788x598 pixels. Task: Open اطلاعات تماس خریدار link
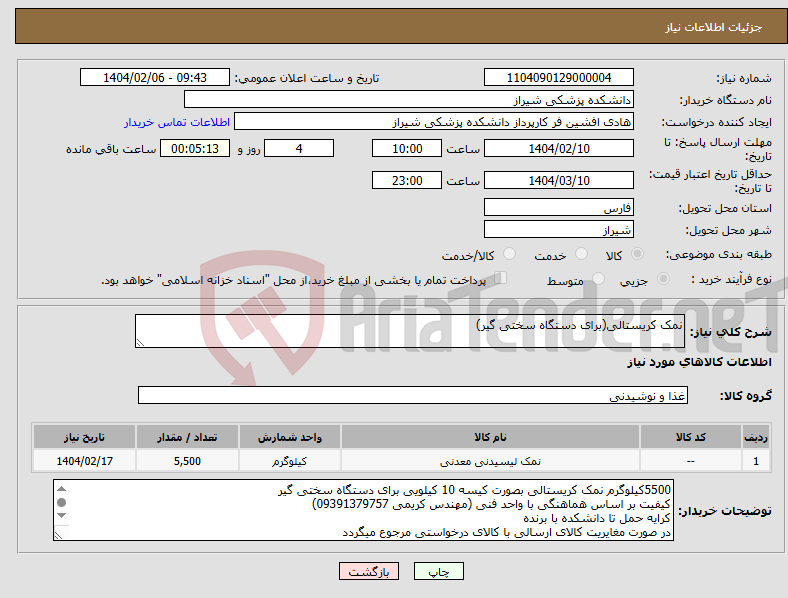[x=177, y=122]
